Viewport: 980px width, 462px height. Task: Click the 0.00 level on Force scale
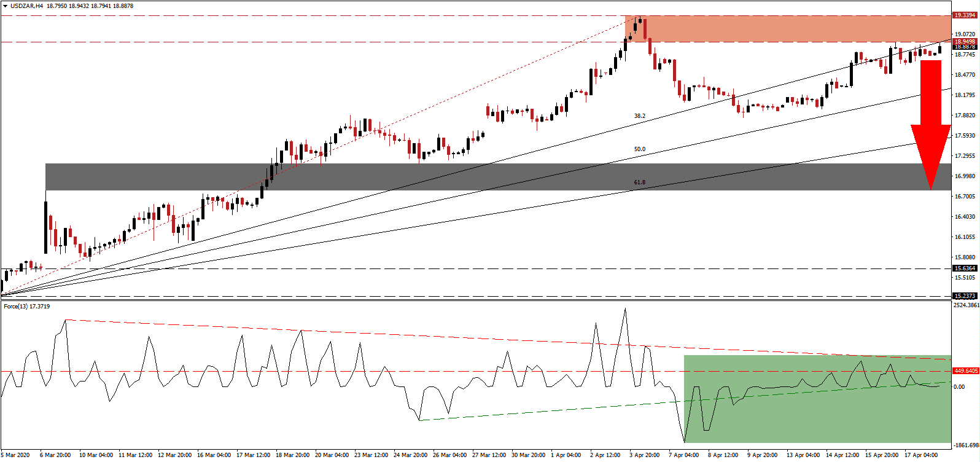pos(959,387)
